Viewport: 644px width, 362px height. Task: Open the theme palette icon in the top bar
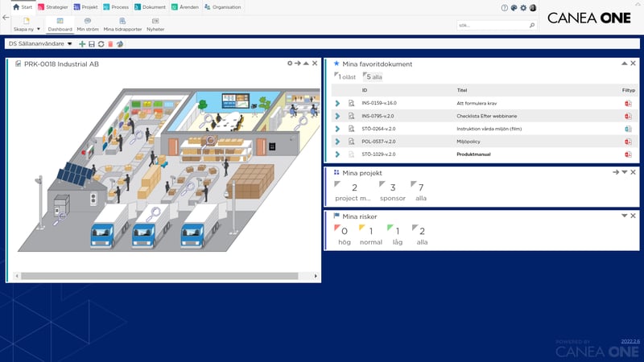[514, 8]
